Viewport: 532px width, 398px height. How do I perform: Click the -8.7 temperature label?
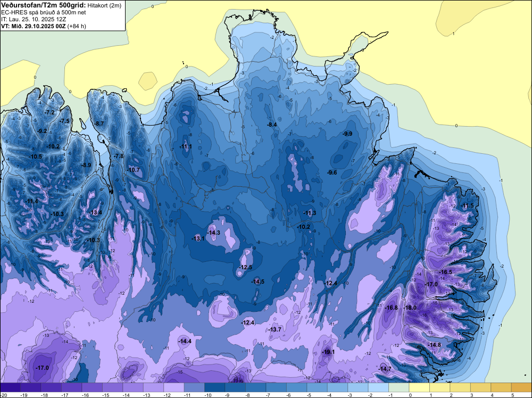99,123
